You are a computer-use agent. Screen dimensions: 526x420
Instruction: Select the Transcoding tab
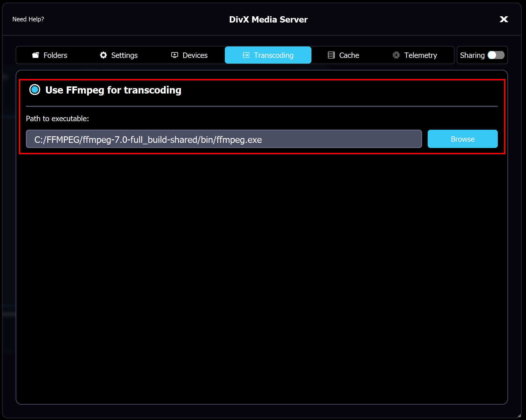point(268,55)
